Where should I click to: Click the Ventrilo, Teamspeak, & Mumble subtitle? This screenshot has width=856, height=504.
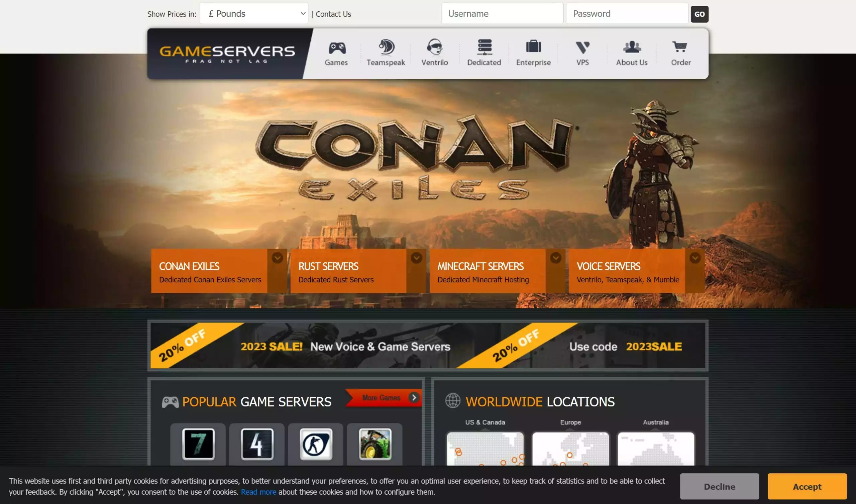click(628, 279)
